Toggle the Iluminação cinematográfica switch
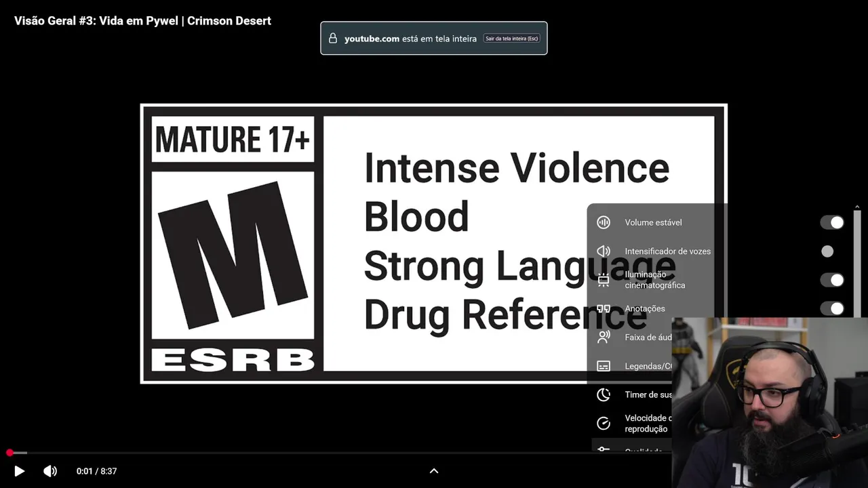The height and width of the screenshot is (488, 868). (832, 280)
